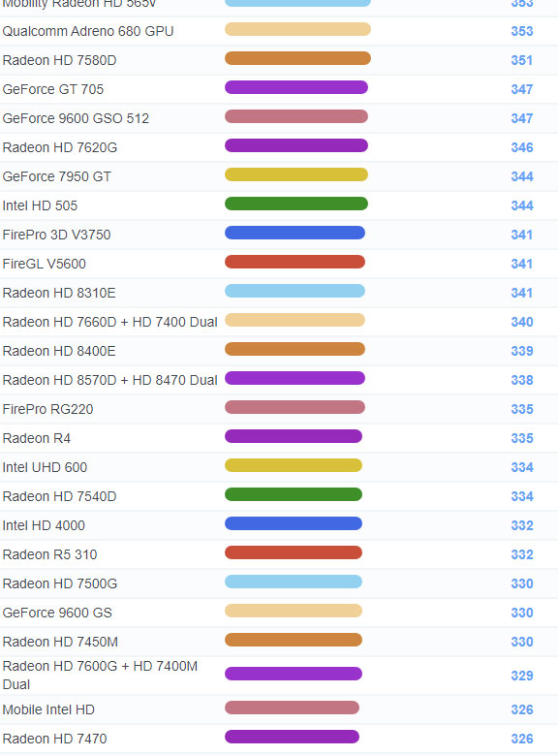Click the Intel UHD 600 yellow bar
Image resolution: width=558 pixels, height=756 pixels.
(x=294, y=465)
